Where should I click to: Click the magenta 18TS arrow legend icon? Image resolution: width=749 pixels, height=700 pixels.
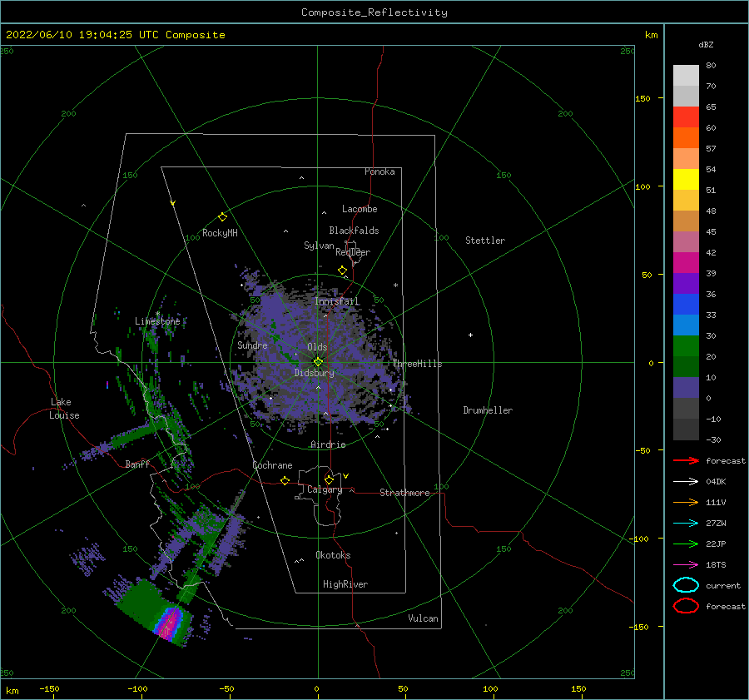686,564
